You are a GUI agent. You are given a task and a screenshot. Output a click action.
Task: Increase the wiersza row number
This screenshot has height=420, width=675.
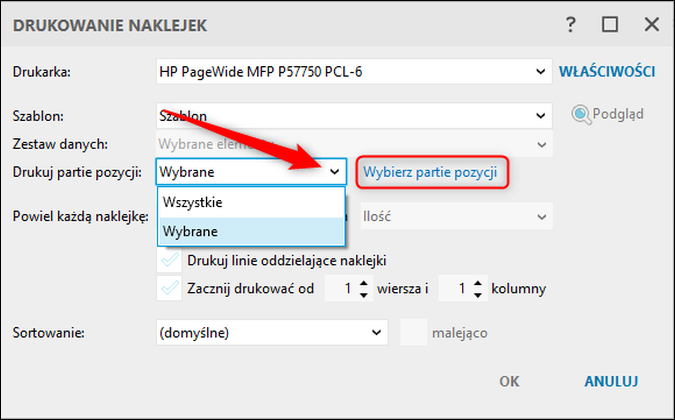364,284
